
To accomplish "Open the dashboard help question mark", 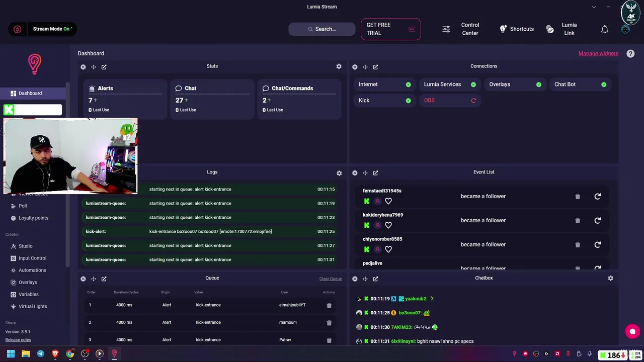I will tap(630, 54).
